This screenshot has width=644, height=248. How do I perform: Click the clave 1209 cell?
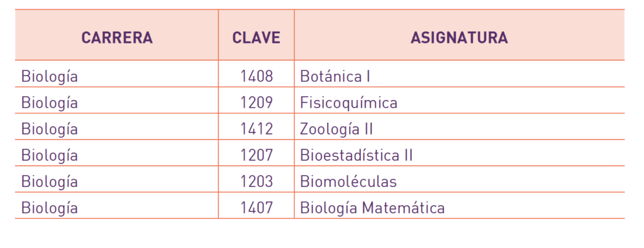257,103
